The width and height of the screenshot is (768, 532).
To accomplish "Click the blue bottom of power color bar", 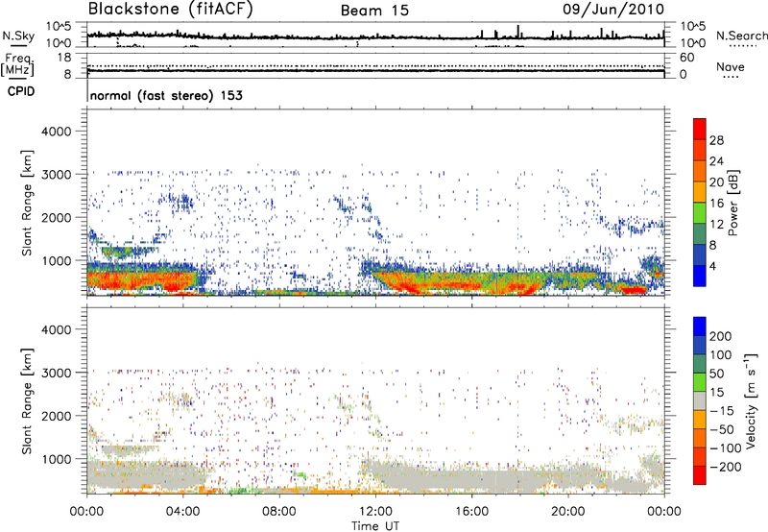I will (x=700, y=276).
